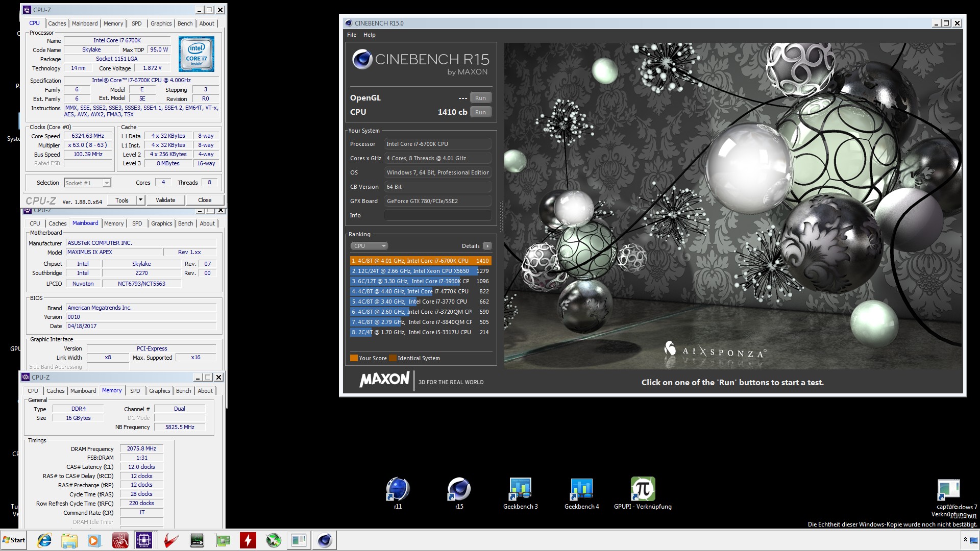This screenshot has width=980, height=551.
Task: Select ranking row 5 Intel Core i7-3770
Action: click(x=421, y=302)
